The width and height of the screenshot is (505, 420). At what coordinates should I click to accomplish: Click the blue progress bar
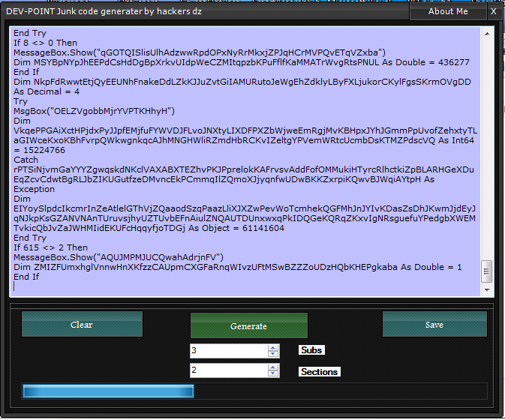[108, 391]
